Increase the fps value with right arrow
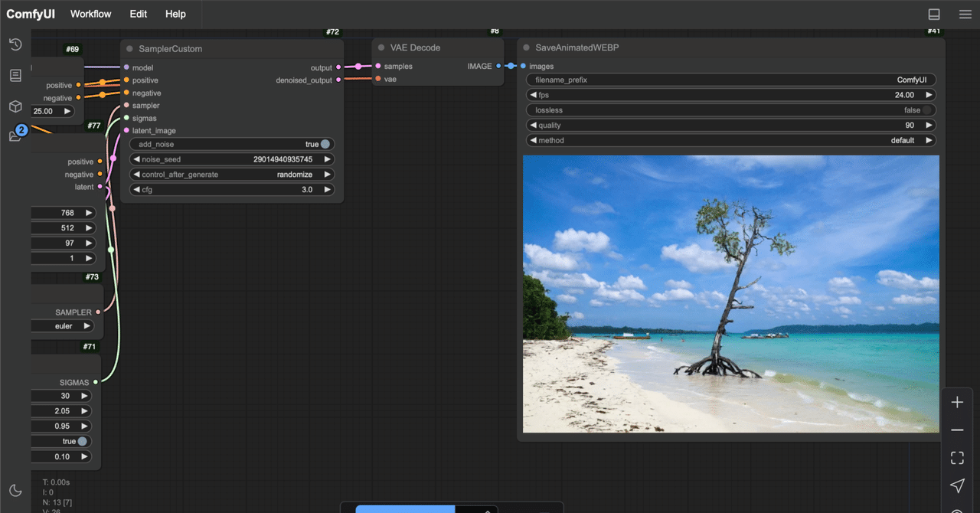The image size is (980, 513). pos(929,95)
